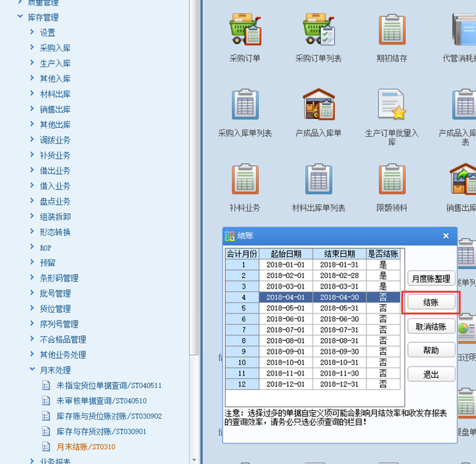
Task: Select ROP in the tree
Action: [45, 248]
